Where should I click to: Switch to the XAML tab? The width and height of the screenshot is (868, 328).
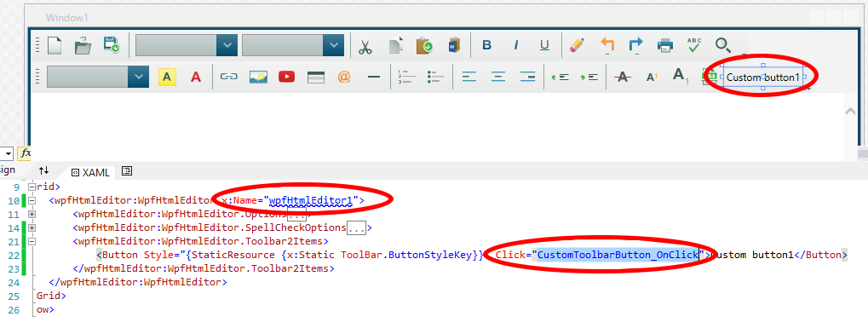point(90,172)
